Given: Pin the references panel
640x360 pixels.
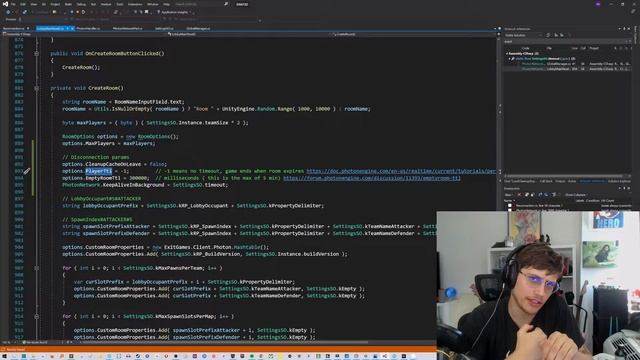Looking at the screenshot, I should (624, 29).
